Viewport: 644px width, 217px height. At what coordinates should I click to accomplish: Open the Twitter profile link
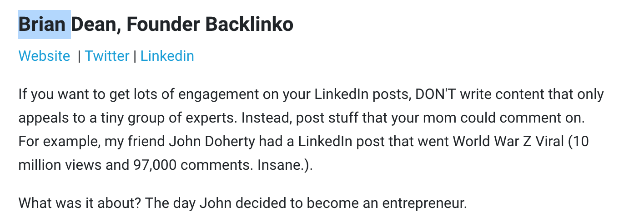(x=107, y=56)
